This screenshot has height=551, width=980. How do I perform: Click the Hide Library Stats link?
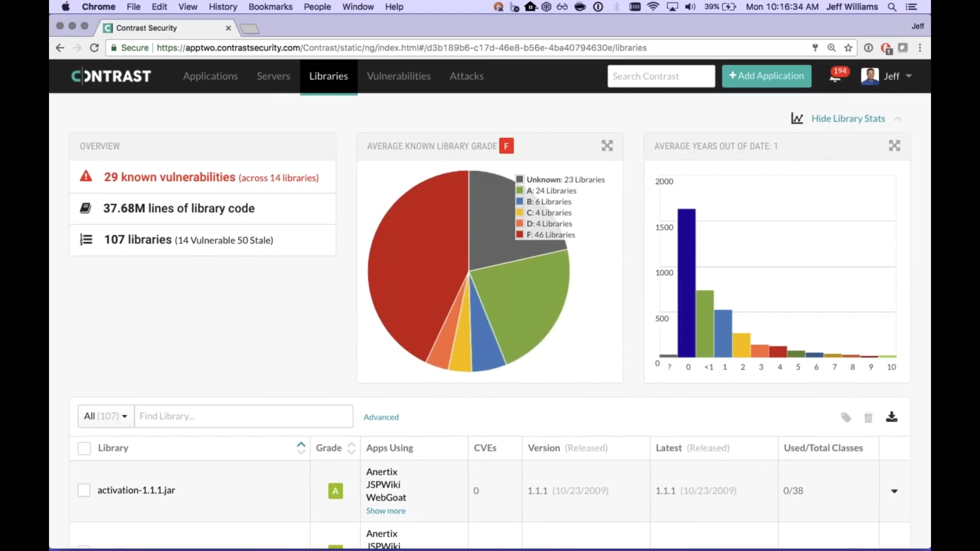click(x=848, y=119)
